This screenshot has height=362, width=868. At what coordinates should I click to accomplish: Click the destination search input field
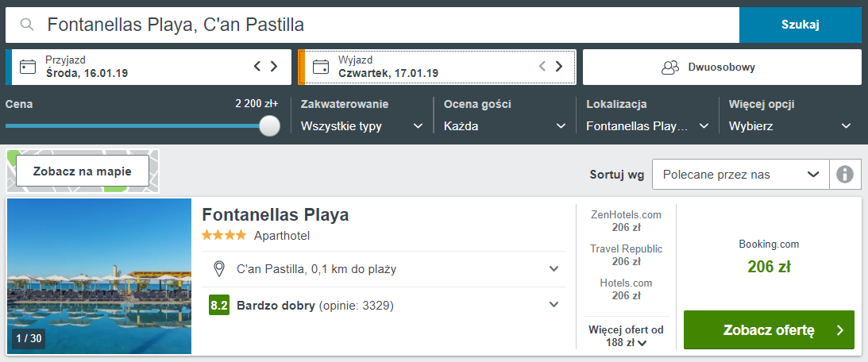click(x=381, y=25)
